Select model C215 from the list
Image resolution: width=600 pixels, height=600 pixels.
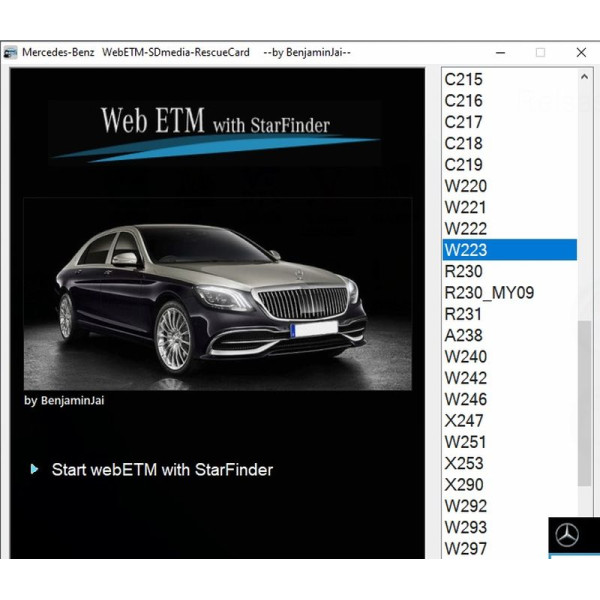464,79
